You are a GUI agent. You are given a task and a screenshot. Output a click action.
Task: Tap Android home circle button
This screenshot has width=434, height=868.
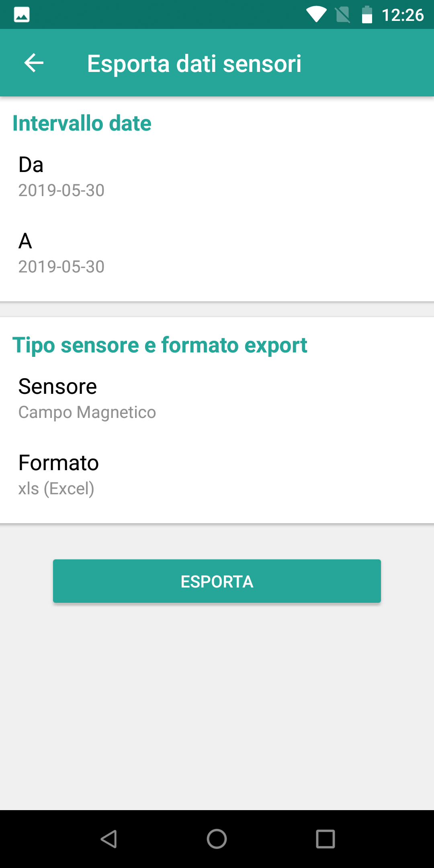[x=217, y=839]
